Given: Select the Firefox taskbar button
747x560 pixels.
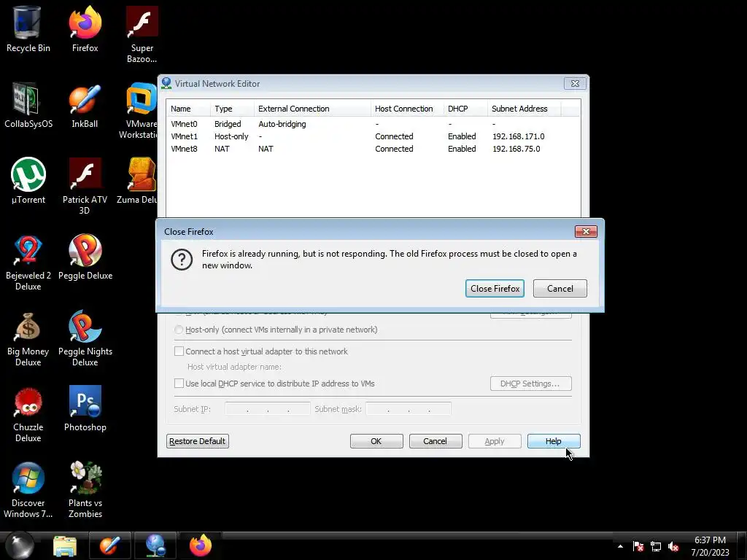Looking at the screenshot, I should coord(200,545).
